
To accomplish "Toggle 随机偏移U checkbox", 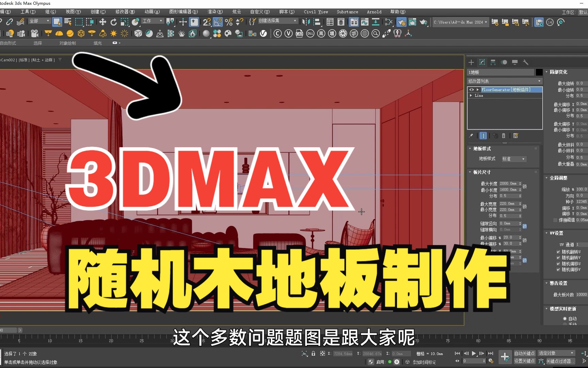I will point(558,264).
